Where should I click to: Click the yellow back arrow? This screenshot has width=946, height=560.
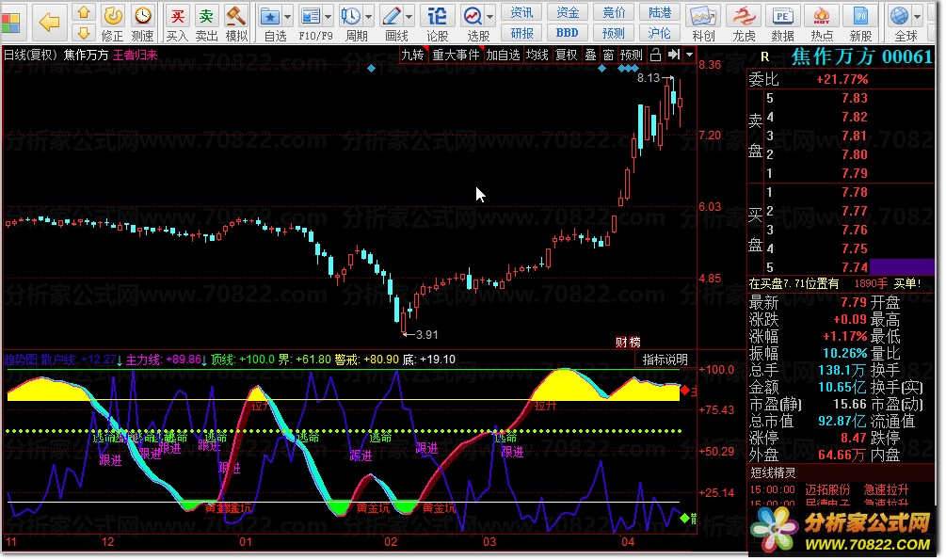pyautogui.click(x=49, y=23)
